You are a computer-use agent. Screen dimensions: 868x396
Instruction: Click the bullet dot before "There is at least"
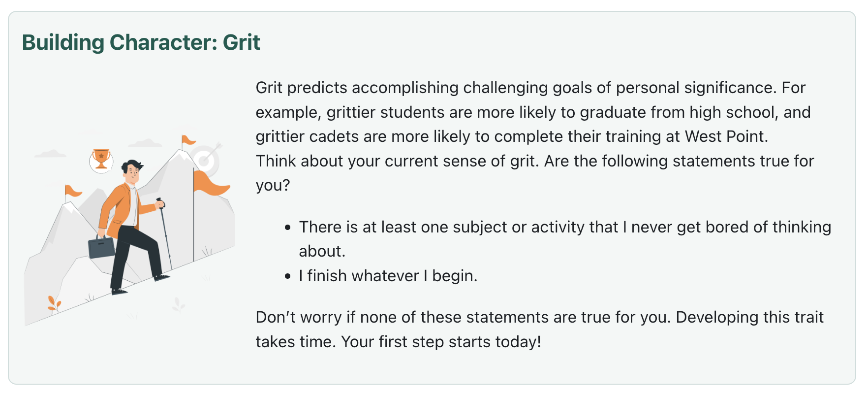288,228
